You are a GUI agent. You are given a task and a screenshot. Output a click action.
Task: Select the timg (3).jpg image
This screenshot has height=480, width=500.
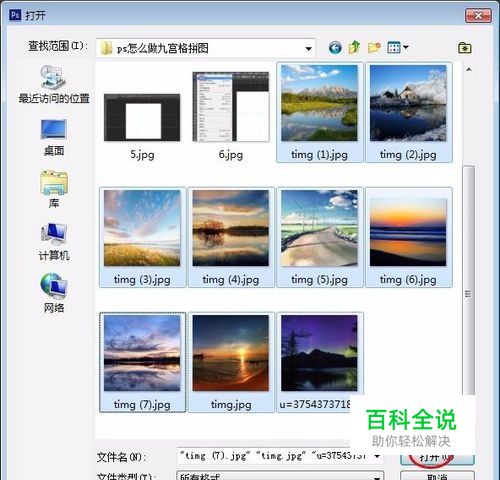click(x=142, y=228)
